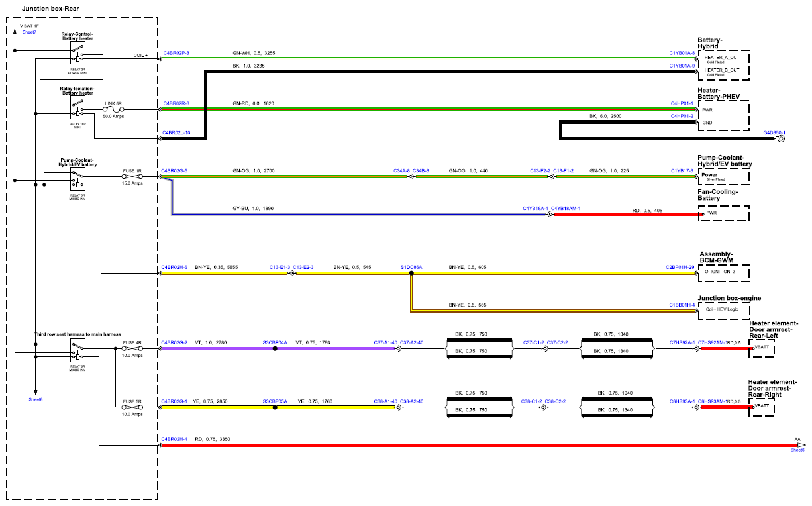Viewport: 812px width, 506px height.
Task: Select the Relay 16R Mini relay symbol
Action: pos(79,107)
